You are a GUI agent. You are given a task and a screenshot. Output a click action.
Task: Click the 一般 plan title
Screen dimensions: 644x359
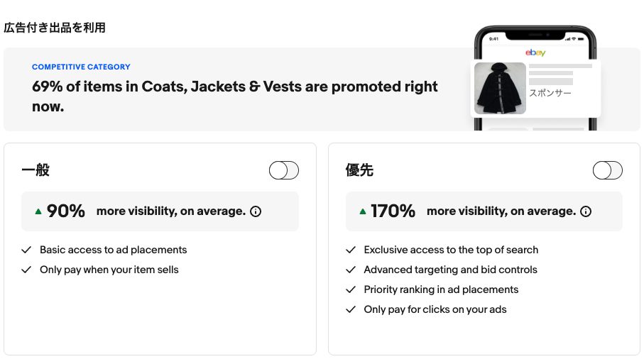[x=36, y=170]
